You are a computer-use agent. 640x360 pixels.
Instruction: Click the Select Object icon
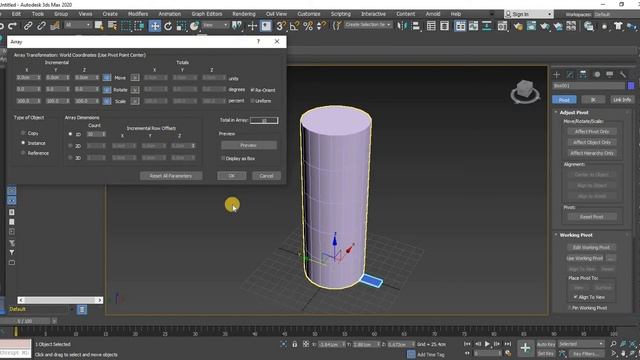pos(99,26)
